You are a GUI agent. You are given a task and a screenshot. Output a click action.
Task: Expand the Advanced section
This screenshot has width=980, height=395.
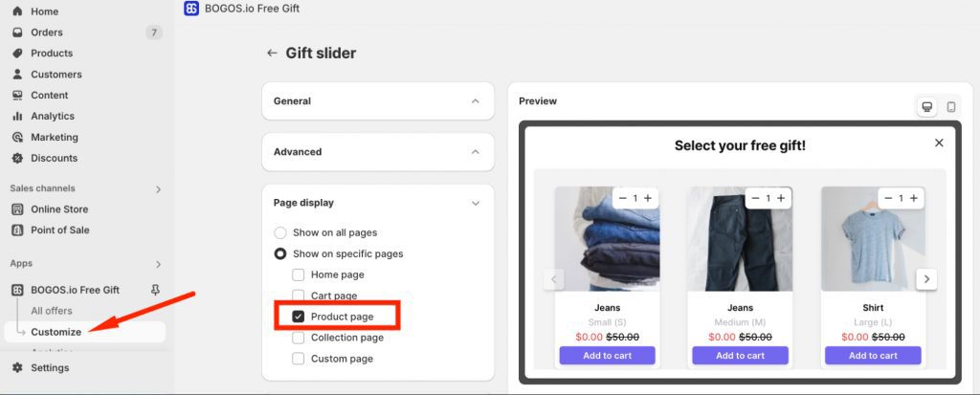(x=475, y=152)
